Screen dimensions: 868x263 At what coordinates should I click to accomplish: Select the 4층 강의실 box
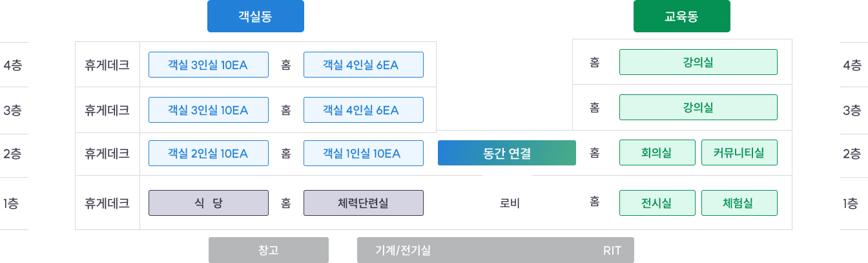pyautogui.click(x=698, y=62)
